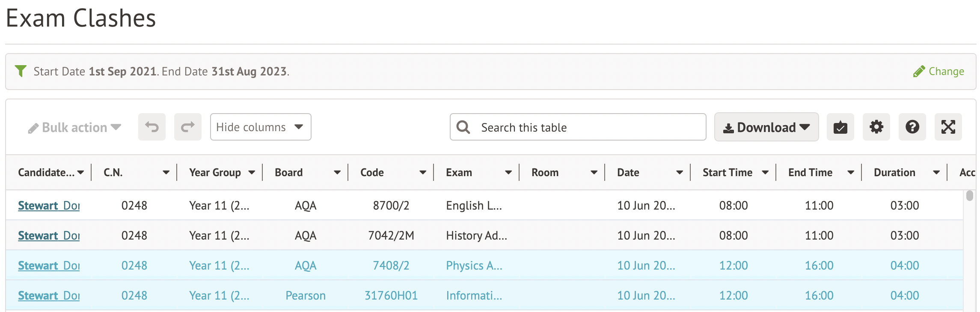The image size is (980, 312).
Task: Expand table to fullscreen view
Action: [948, 127]
